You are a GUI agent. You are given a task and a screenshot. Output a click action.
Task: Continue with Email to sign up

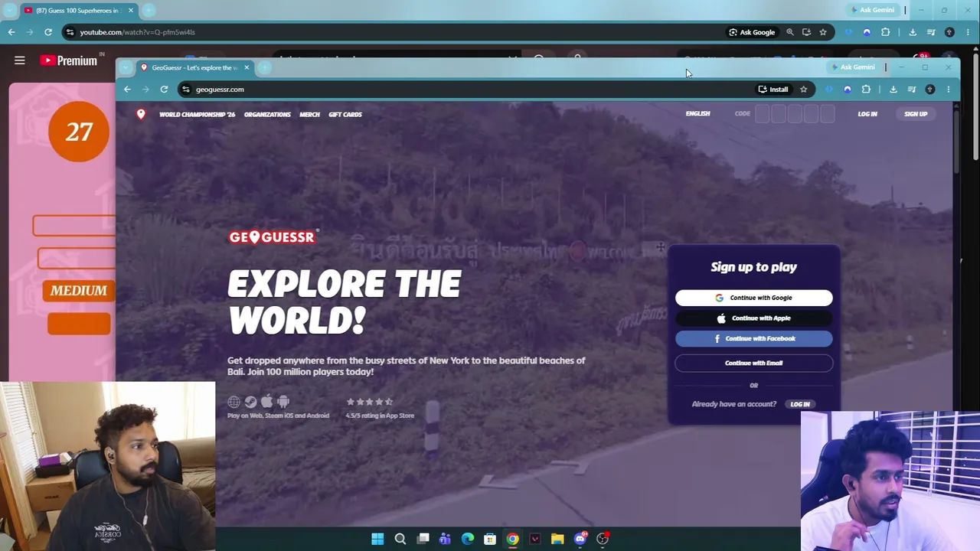coord(754,363)
